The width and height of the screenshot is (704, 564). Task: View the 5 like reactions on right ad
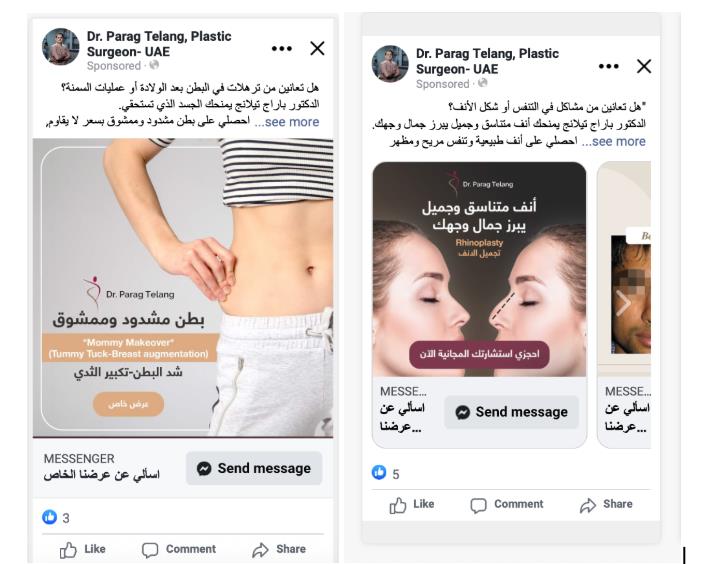[x=386, y=473]
